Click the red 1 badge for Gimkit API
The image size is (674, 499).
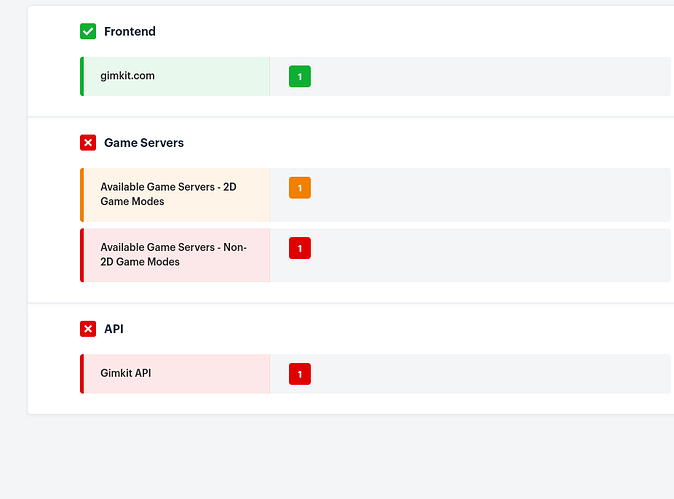tap(299, 374)
